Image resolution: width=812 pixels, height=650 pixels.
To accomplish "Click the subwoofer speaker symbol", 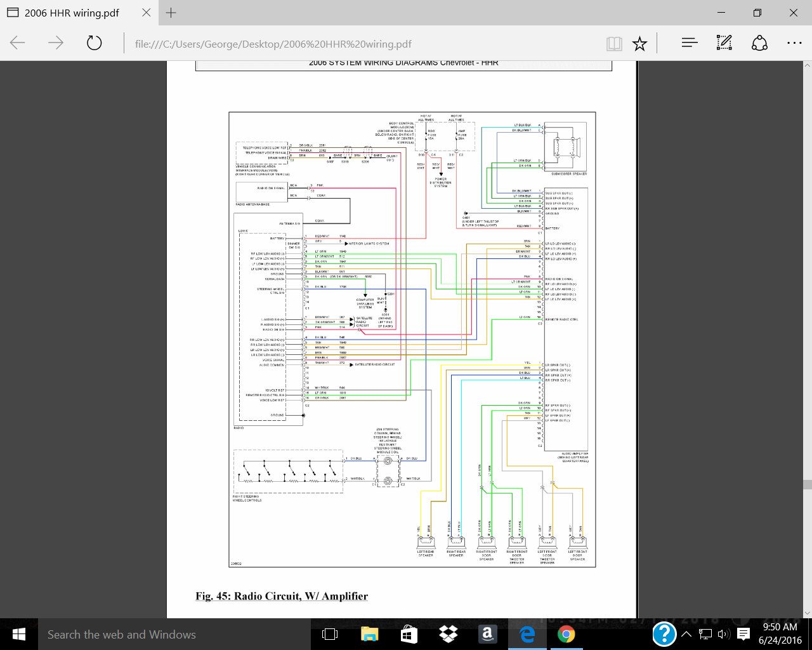I will click(565, 147).
